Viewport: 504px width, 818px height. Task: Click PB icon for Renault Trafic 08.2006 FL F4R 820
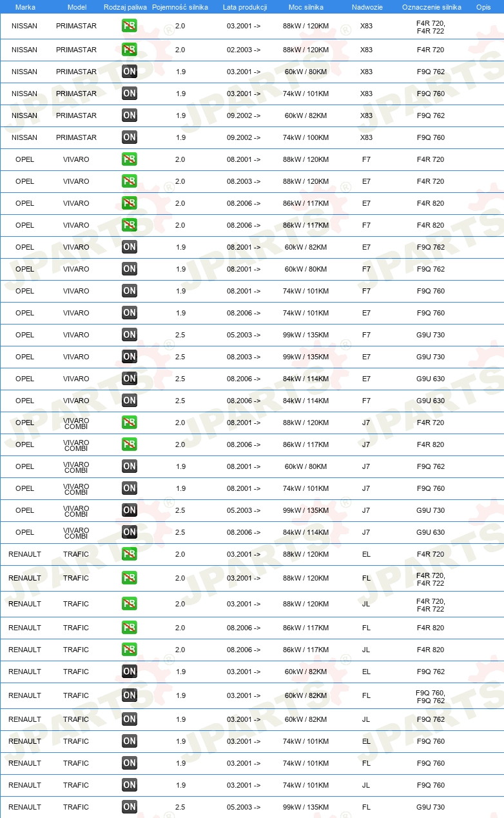[x=130, y=628]
